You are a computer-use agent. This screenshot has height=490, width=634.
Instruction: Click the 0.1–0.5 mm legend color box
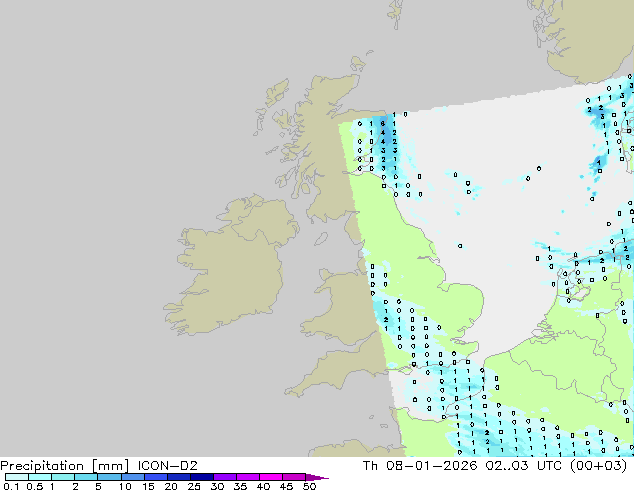[17, 477]
